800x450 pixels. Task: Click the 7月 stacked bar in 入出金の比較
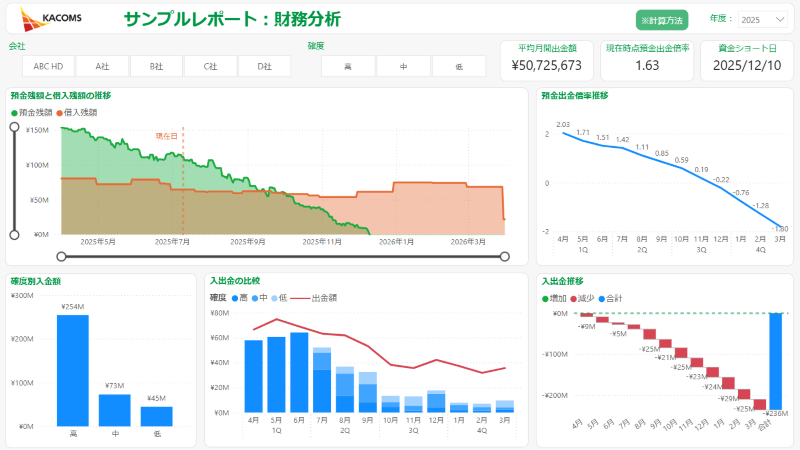[322, 380]
